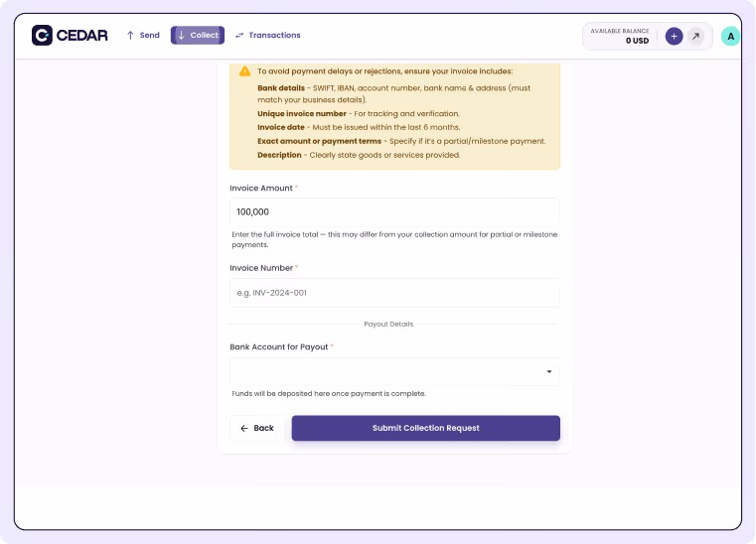Click the CEDAR wordmark text
This screenshot has width=756, height=544.
pos(82,35)
